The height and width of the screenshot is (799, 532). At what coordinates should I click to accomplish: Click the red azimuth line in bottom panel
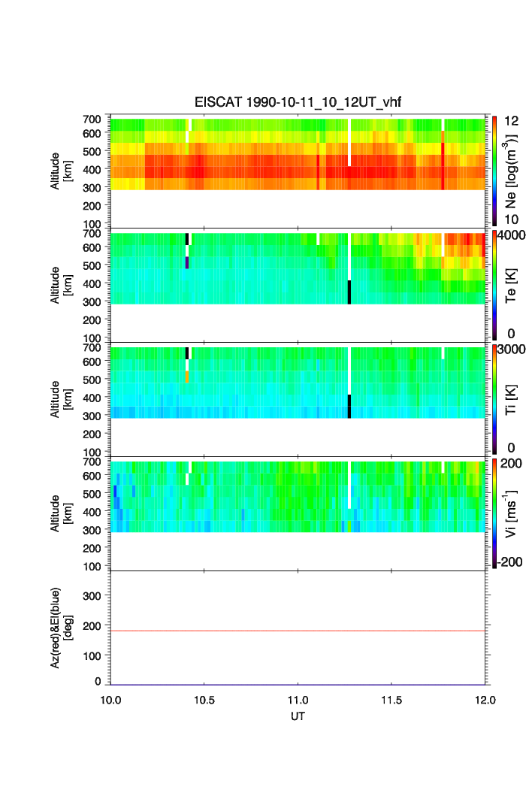(298, 631)
